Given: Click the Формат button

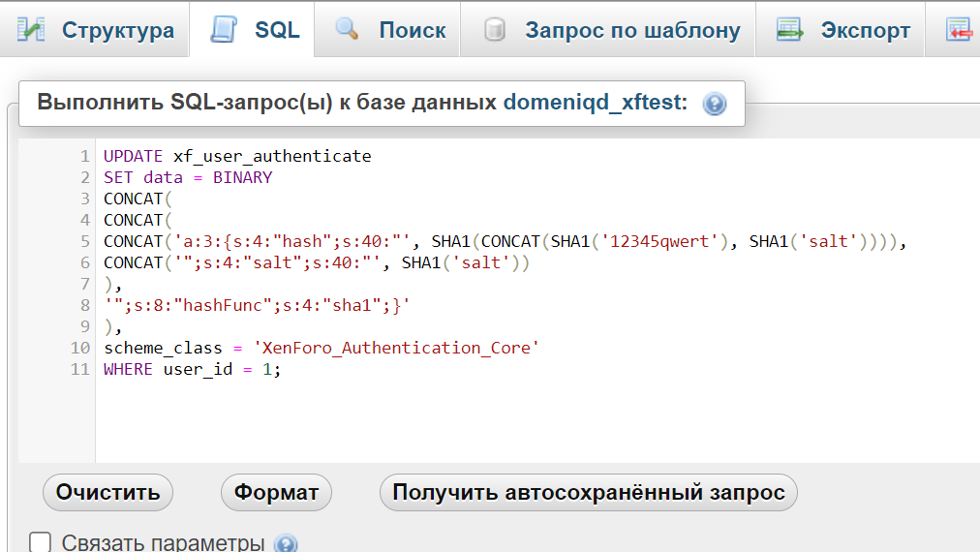Looking at the screenshot, I should (276, 493).
